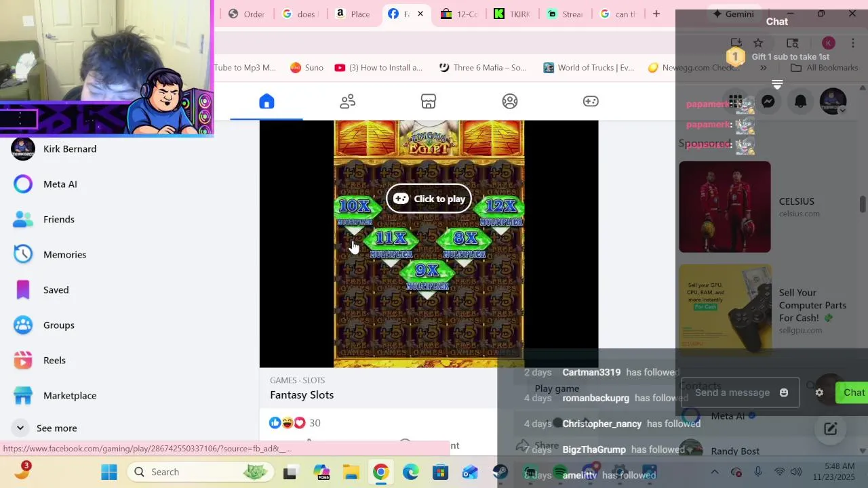Open Microsoft Store from the taskbar

tap(441, 472)
